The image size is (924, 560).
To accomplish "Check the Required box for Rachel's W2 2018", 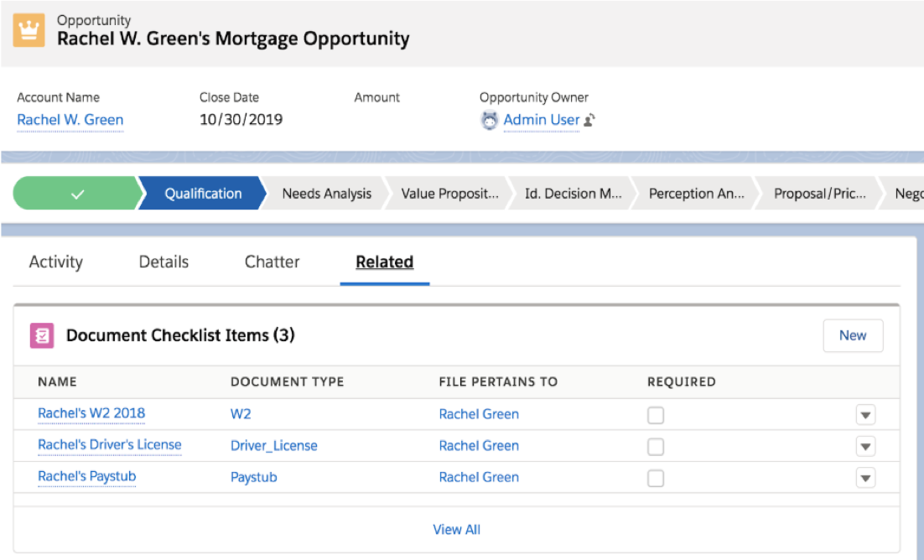I will coord(657,413).
